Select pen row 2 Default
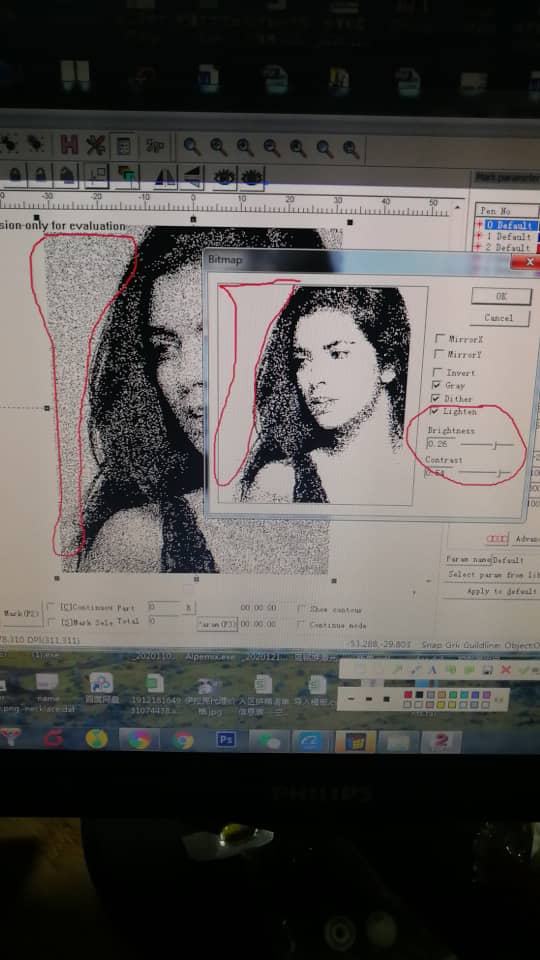The image size is (540, 960). click(x=507, y=247)
